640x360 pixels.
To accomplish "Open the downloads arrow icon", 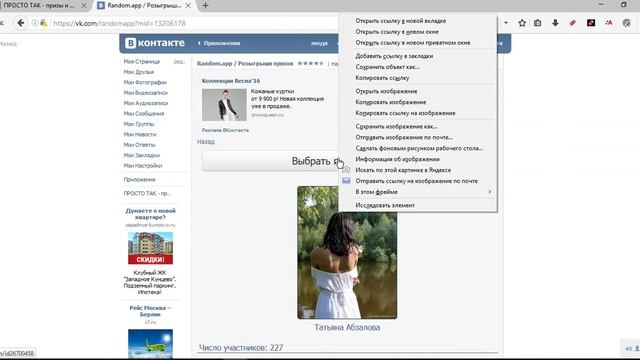I will pyautogui.click(x=555, y=23).
